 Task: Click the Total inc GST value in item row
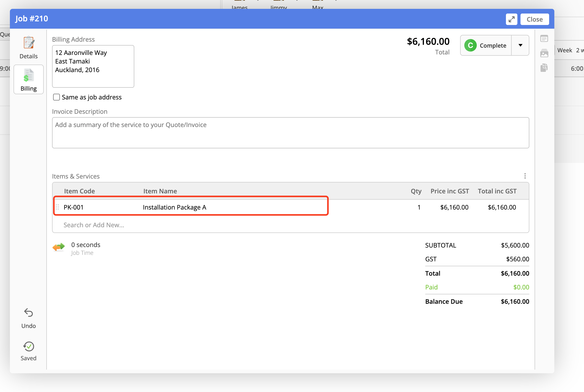point(502,207)
